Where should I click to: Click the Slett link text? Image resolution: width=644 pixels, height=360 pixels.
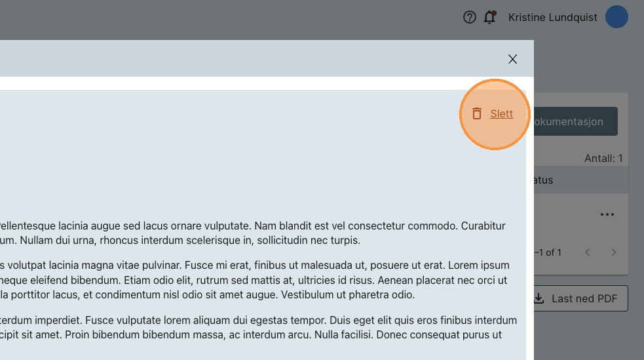point(502,114)
